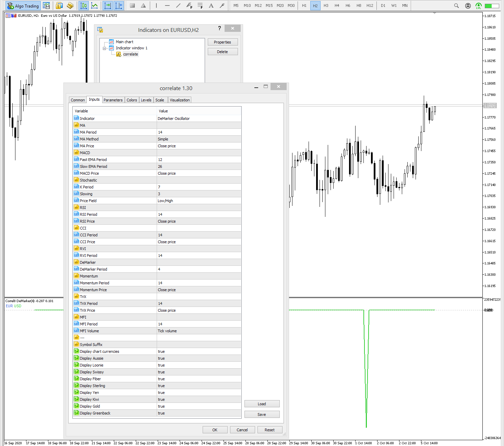504x446 pixels.
Task: Open the Indicator value selector showing DeMarker Oscillator
Action: (199, 118)
